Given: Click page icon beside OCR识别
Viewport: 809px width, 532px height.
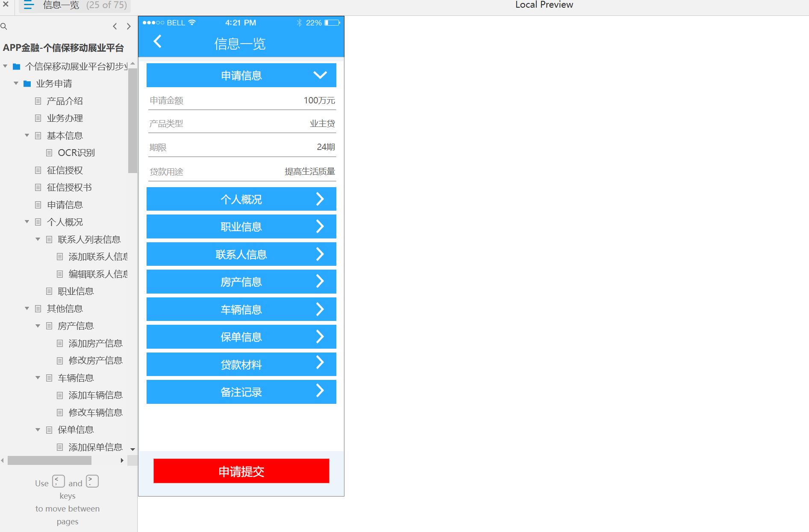Looking at the screenshot, I should [x=49, y=153].
